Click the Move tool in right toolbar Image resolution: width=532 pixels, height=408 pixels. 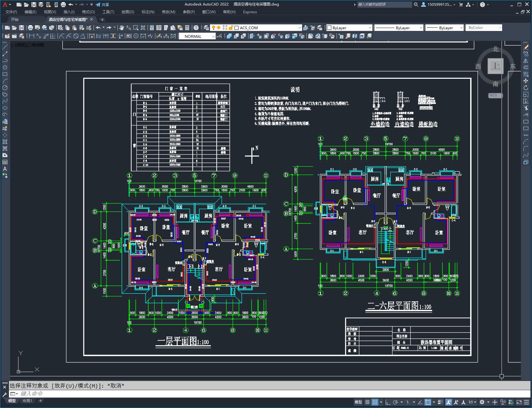(x=526, y=81)
